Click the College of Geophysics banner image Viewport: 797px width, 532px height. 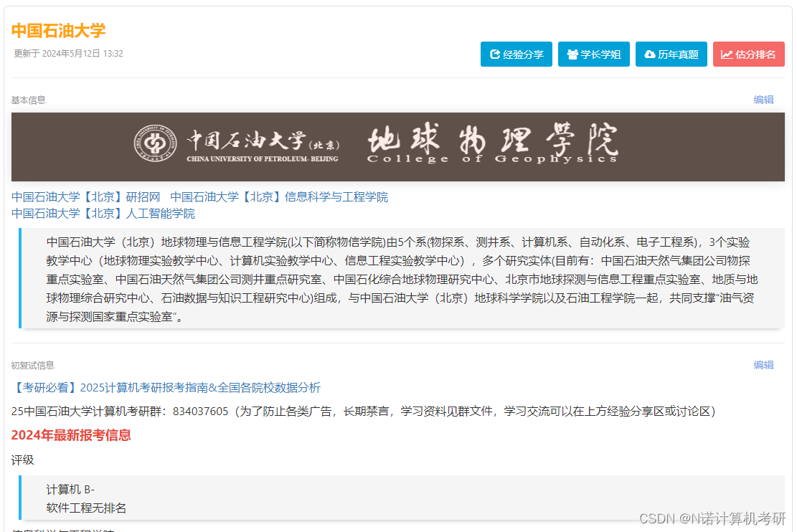coord(398,147)
